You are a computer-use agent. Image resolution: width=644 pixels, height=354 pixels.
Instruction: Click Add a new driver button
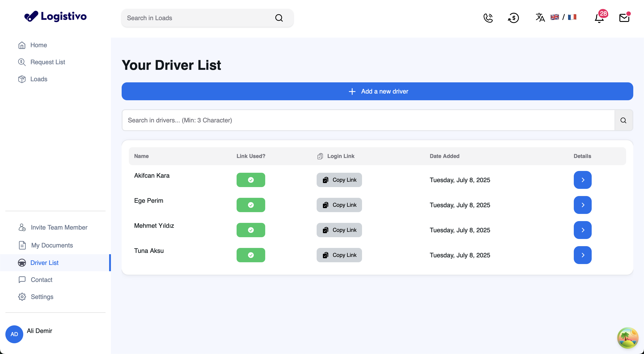coord(377,91)
